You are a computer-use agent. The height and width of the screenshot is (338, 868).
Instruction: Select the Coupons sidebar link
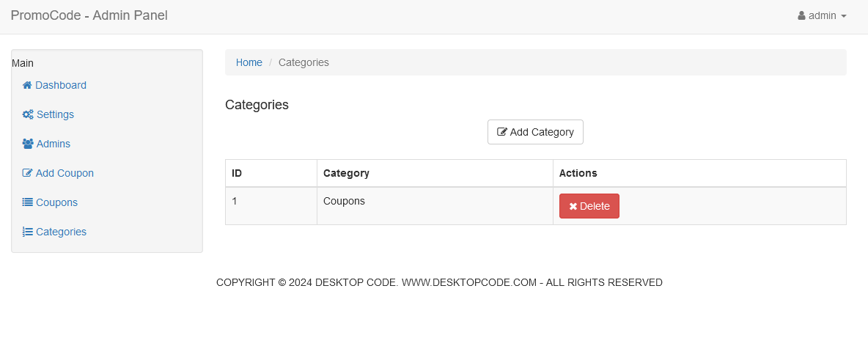point(56,202)
